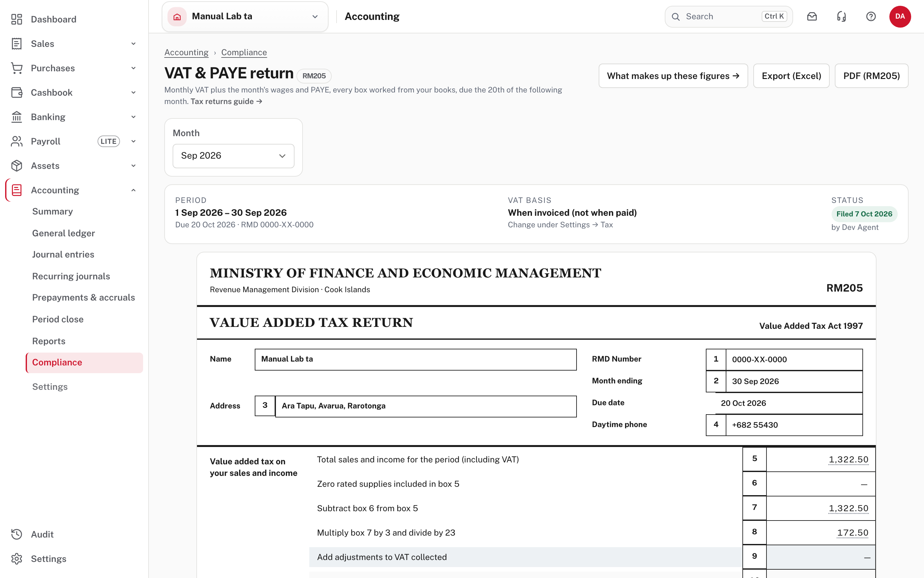The height and width of the screenshot is (578, 924).
Task: Click the Assets box icon
Action: 16,166
